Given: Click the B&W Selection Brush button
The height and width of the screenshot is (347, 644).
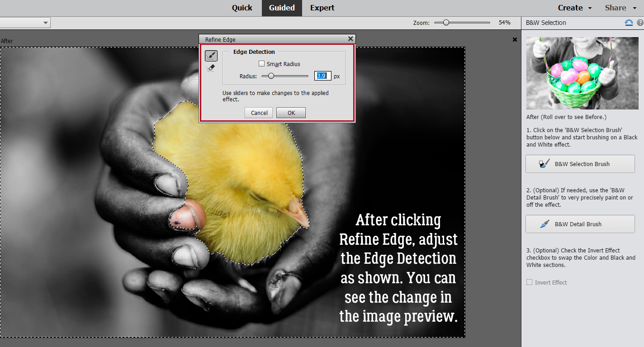Looking at the screenshot, I should (580, 164).
